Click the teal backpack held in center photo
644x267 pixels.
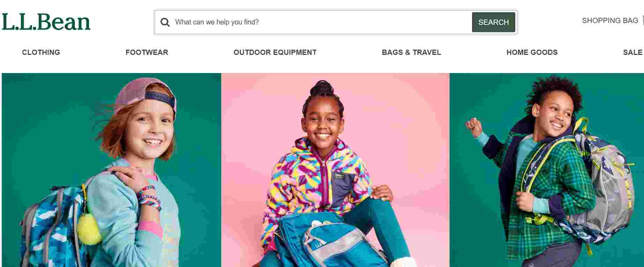tap(328, 241)
